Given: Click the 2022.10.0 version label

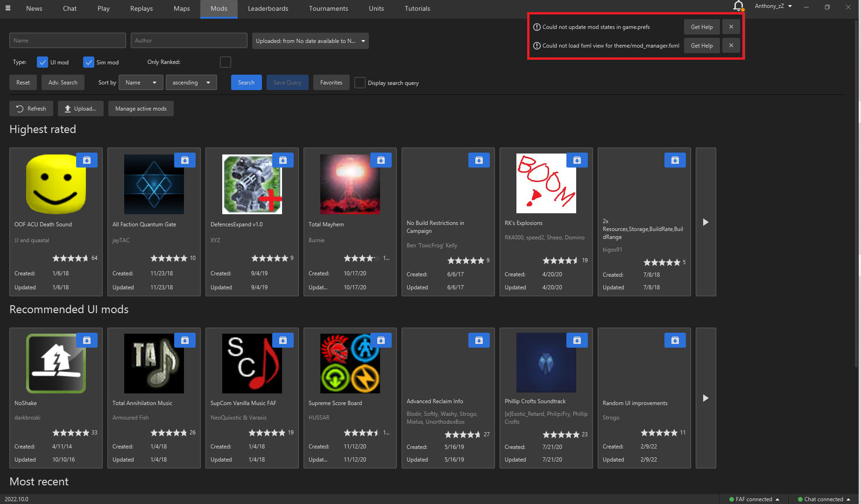Looking at the screenshot, I should point(16,499).
